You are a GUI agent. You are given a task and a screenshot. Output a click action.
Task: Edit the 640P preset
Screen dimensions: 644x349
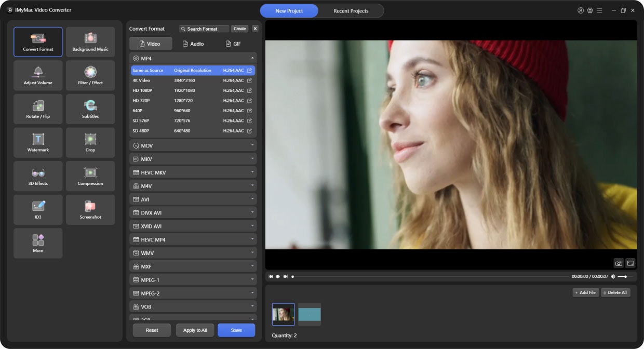pyautogui.click(x=249, y=111)
